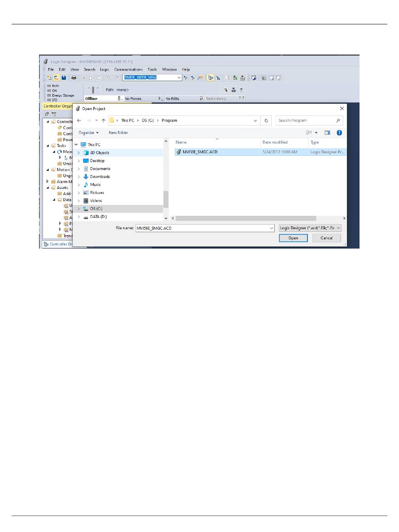Click the Tasks folder icon in Controller Organizer
Image resolution: width=399 pixels, height=532 pixels.
point(53,146)
